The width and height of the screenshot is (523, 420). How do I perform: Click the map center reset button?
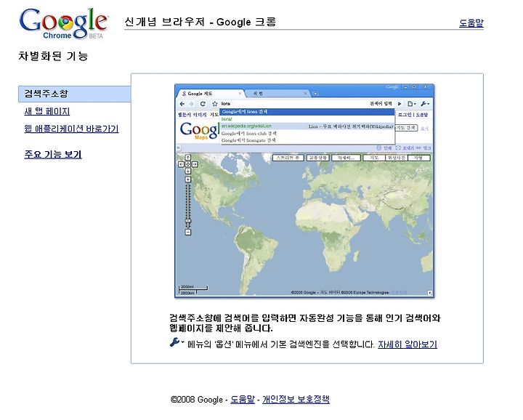[188, 164]
